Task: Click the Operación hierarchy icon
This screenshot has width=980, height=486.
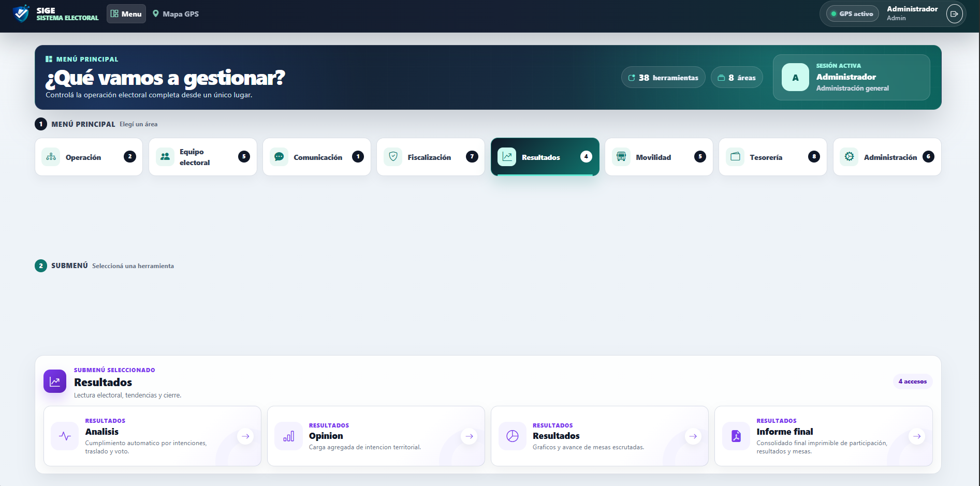Action: click(51, 157)
